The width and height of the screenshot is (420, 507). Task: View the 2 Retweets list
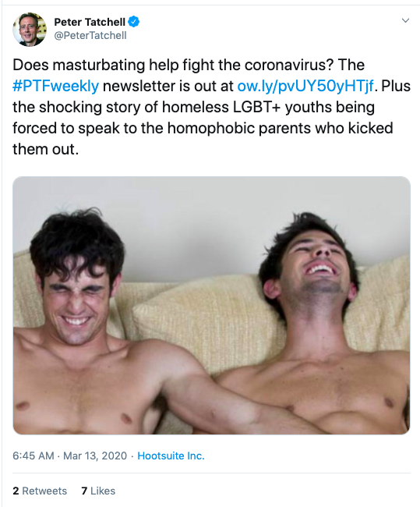pos(40,491)
